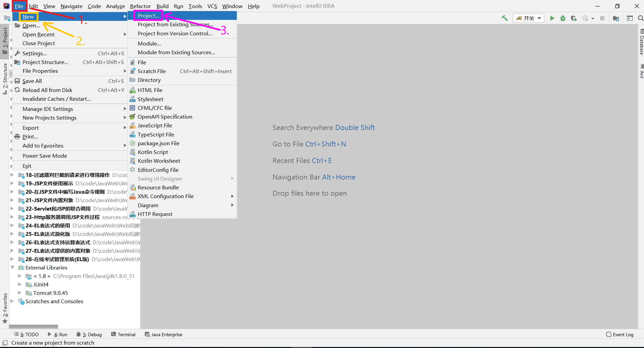
Task: Open the VCS menu
Action: (x=212, y=6)
